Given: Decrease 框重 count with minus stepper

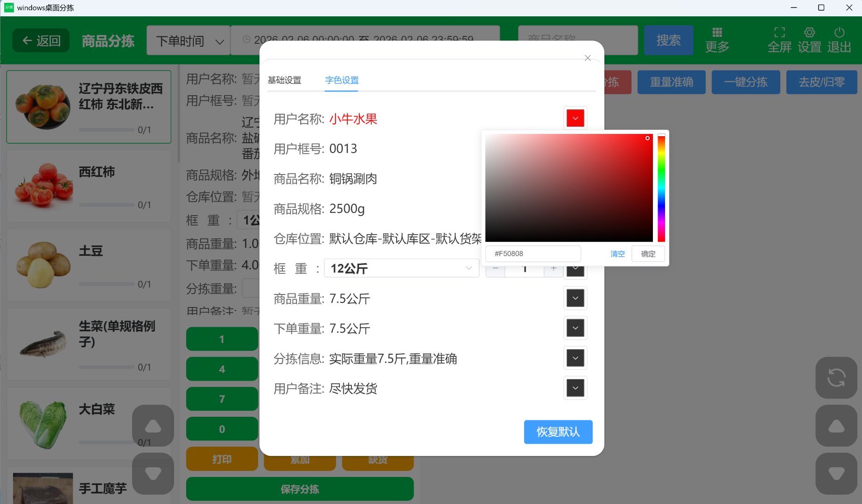Looking at the screenshot, I should 495,269.
